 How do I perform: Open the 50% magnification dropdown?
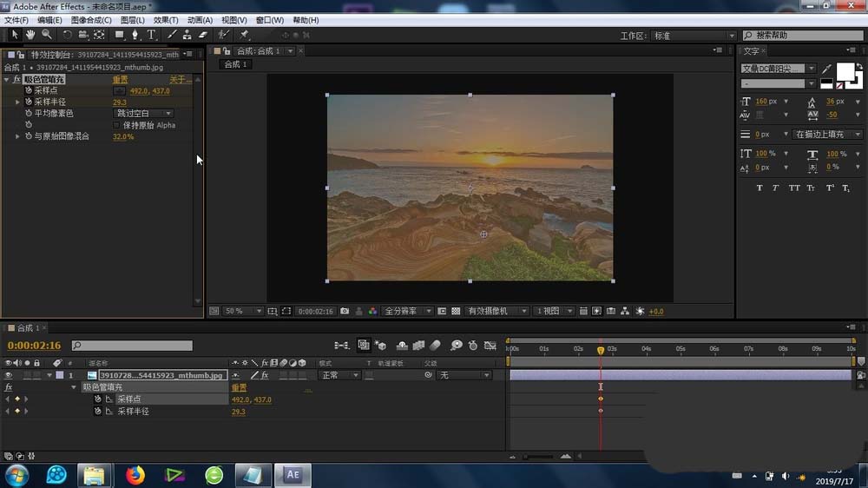click(x=244, y=311)
